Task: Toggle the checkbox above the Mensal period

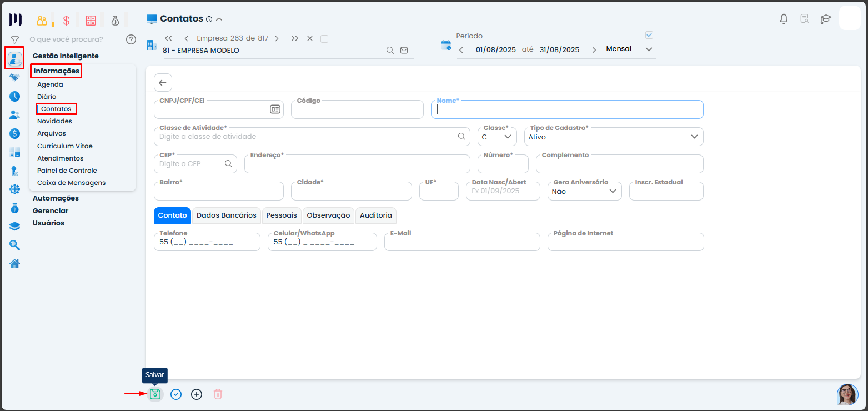Action: (x=649, y=35)
